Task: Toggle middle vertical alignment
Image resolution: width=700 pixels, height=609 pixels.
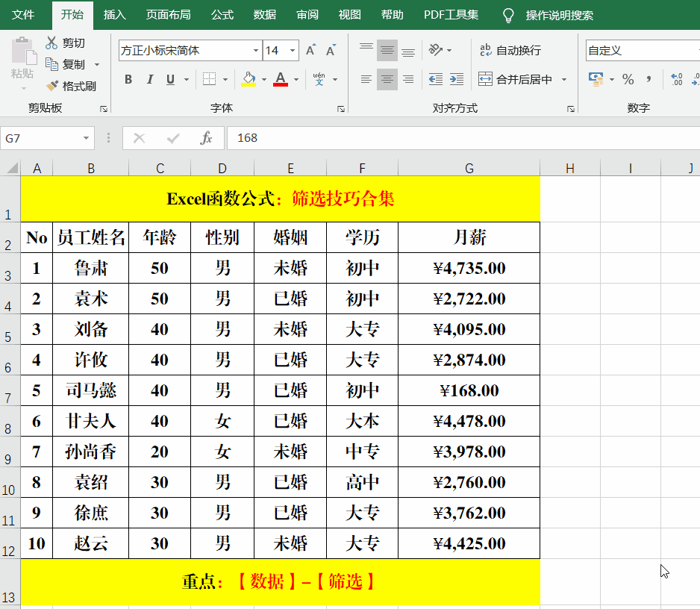Action: click(387, 50)
